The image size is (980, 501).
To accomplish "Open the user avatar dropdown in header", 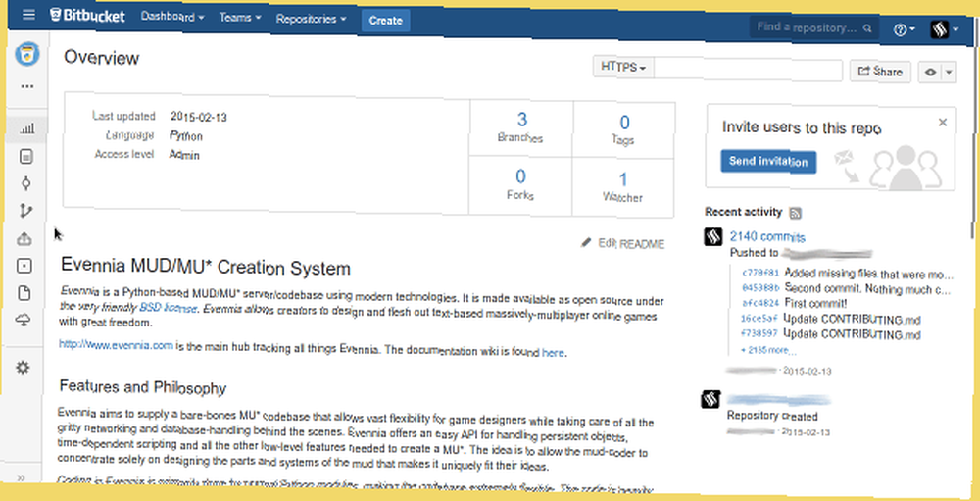I will (945, 29).
